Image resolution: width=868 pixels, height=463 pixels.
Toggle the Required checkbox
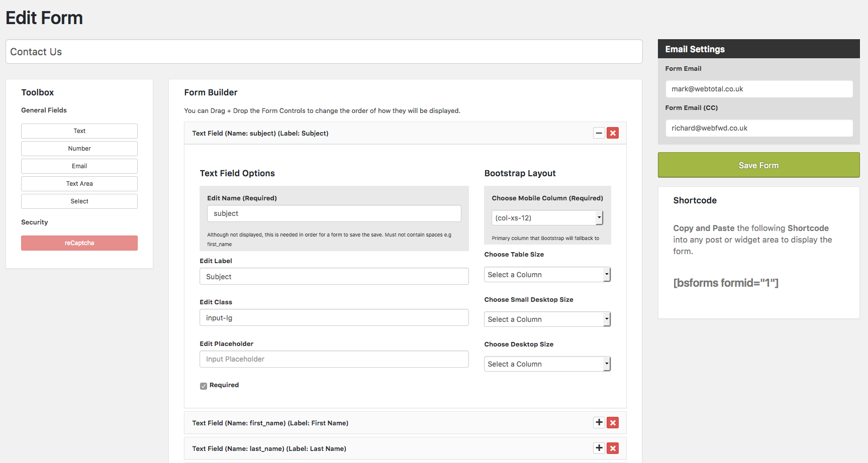pos(204,386)
